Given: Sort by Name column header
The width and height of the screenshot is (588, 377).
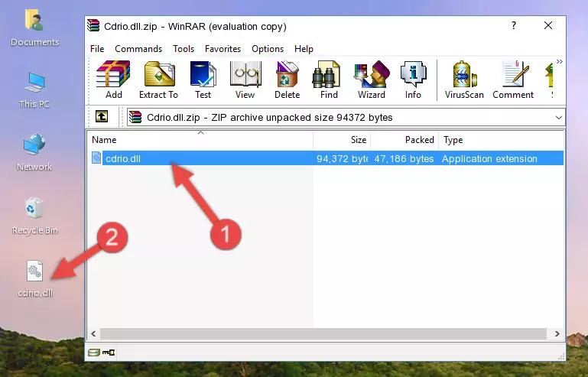Looking at the screenshot, I should click(x=200, y=140).
